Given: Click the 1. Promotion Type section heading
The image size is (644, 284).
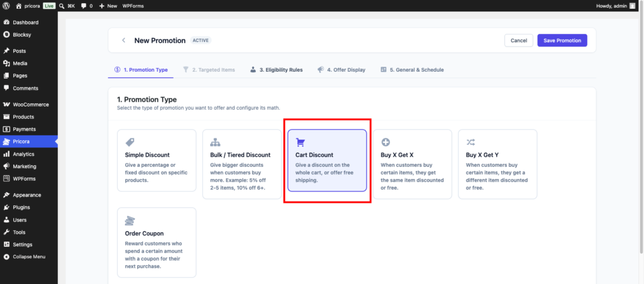Looking at the screenshot, I should [x=147, y=99].
